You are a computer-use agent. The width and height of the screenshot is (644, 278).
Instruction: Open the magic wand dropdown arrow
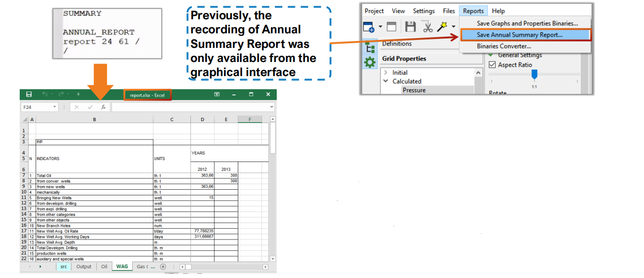tap(454, 27)
